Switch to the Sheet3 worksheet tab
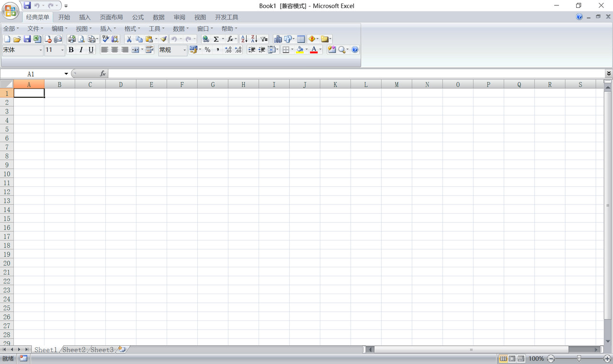613x364 pixels. tap(102, 350)
